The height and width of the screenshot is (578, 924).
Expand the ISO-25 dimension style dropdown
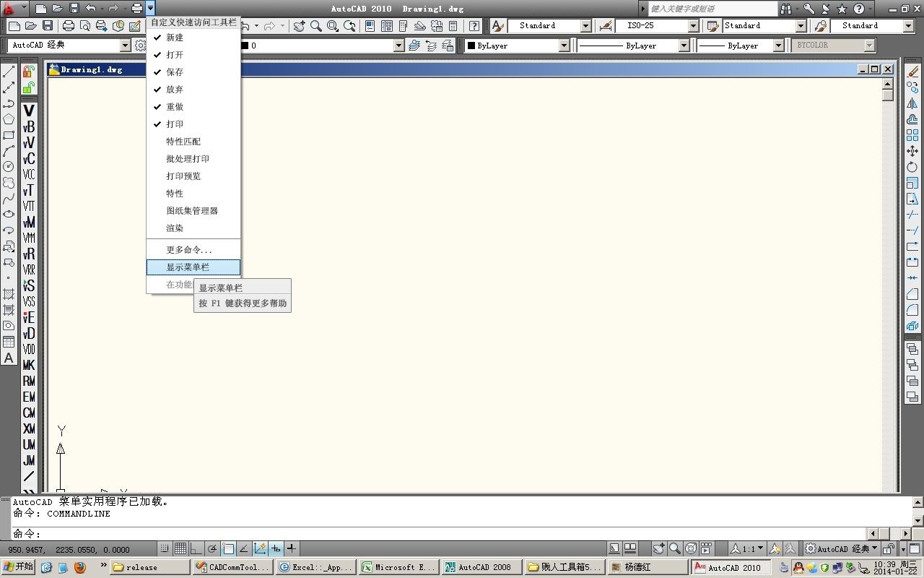pyautogui.click(x=693, y=26)
